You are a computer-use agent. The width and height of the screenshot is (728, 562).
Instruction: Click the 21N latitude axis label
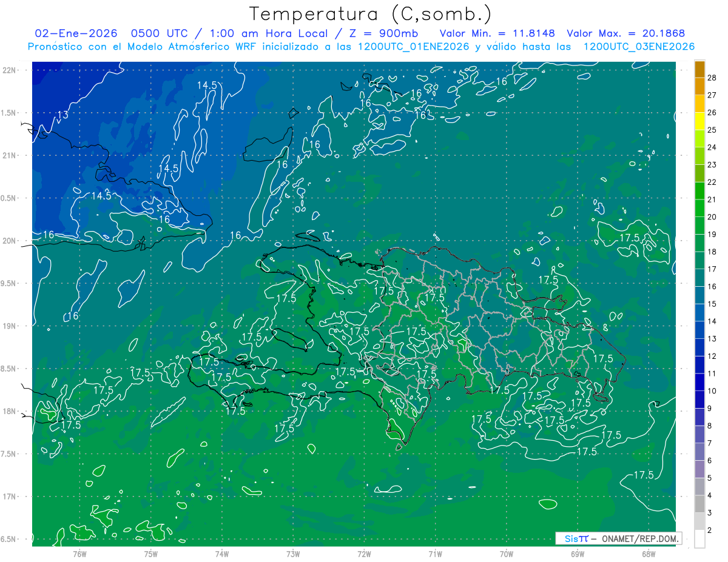(10, 155)
